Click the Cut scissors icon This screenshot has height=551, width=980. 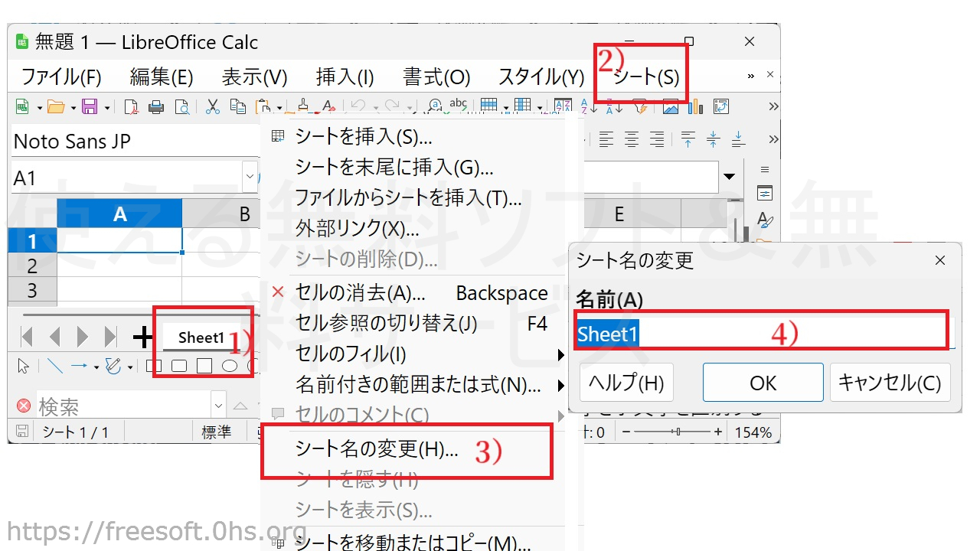click(213, 106)
